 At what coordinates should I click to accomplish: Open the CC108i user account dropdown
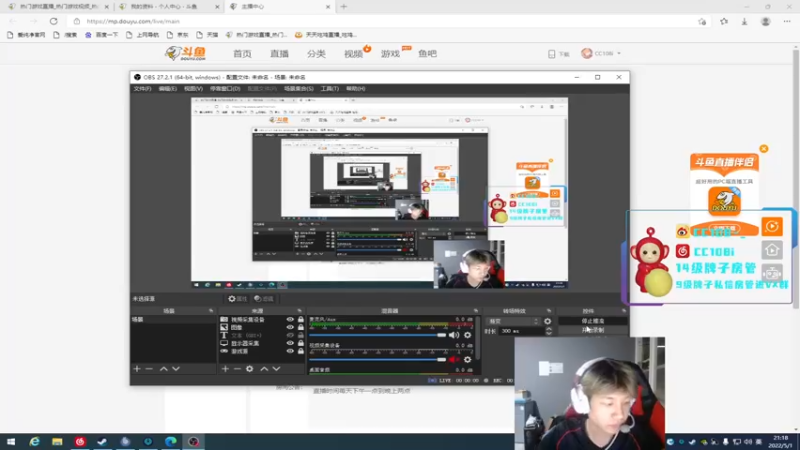tap(601, 54)
